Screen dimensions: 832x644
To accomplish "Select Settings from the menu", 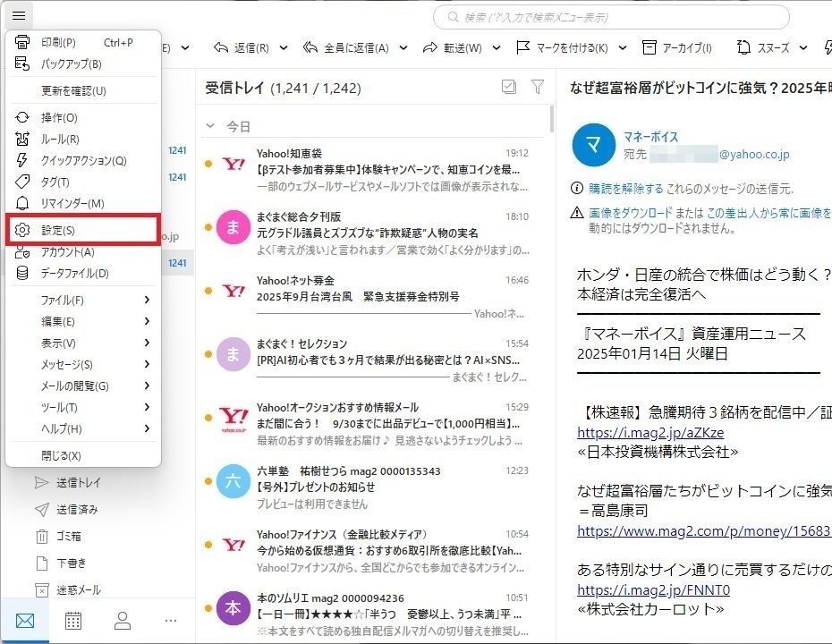I will point(82,231).
